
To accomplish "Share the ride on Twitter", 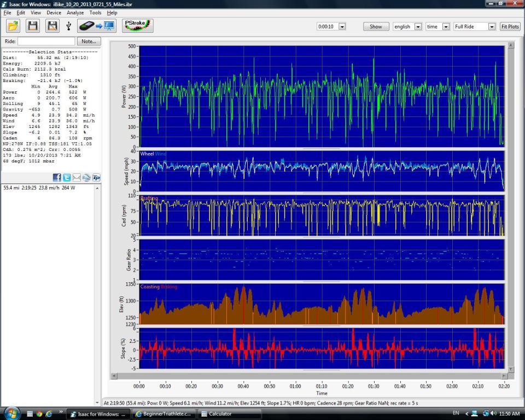I will click(67, 177).
